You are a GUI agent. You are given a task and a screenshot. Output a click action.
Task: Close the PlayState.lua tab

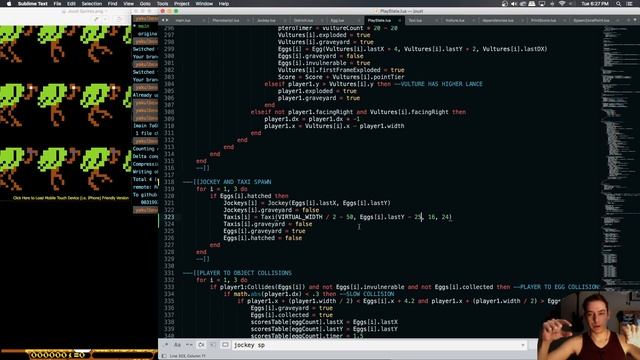(x=400, y=20)
